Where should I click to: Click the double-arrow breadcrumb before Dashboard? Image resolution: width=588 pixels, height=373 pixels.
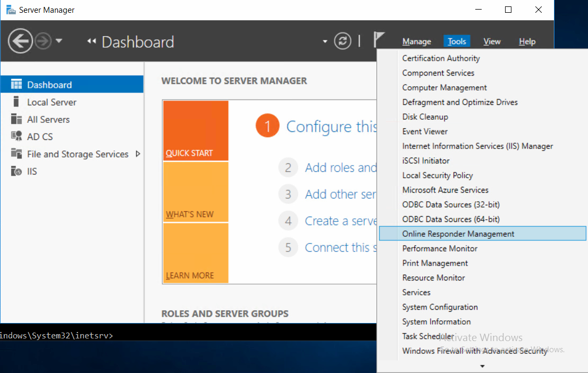click(x=91, y=42)
